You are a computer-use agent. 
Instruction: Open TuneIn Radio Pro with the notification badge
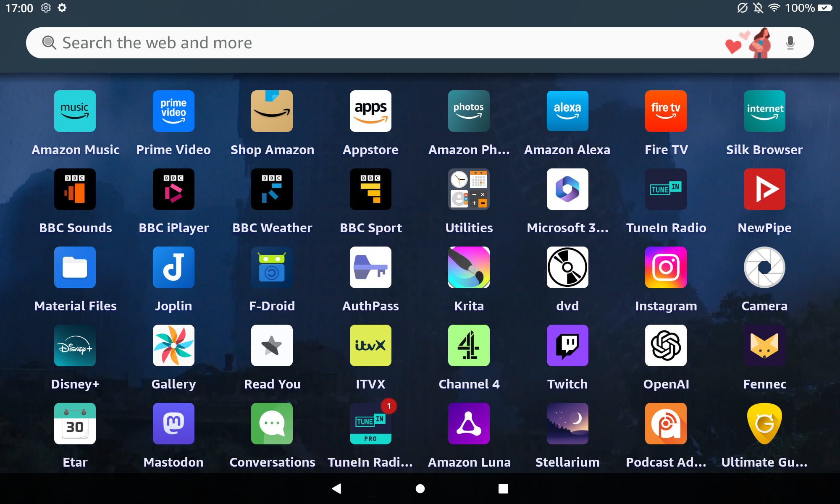(370, 424)
